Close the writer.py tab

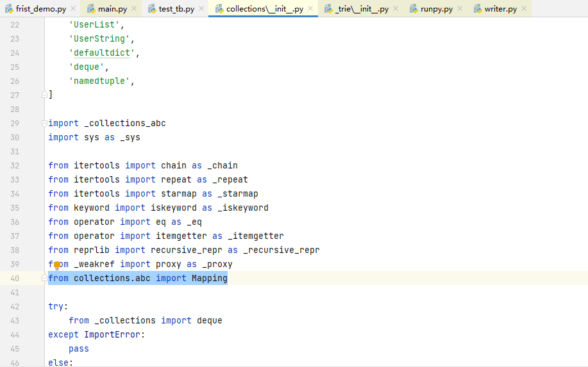click(x=524, y=8)
